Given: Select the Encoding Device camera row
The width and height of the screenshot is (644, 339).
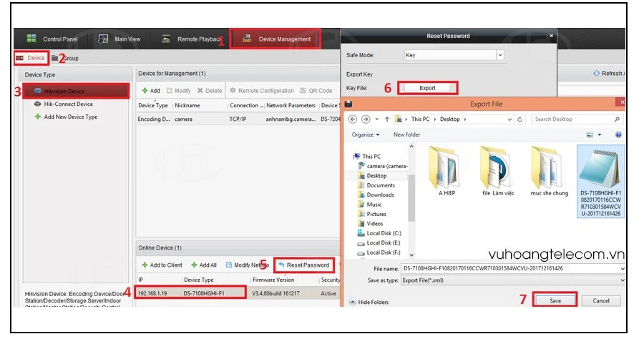Looking at the screenshot, I should point(238,119).
